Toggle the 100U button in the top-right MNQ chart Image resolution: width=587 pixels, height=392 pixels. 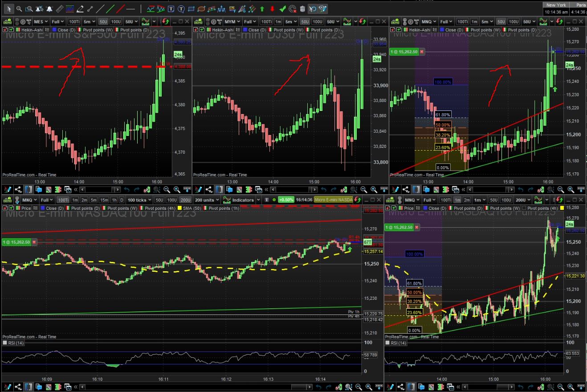(x=514, y=21)
